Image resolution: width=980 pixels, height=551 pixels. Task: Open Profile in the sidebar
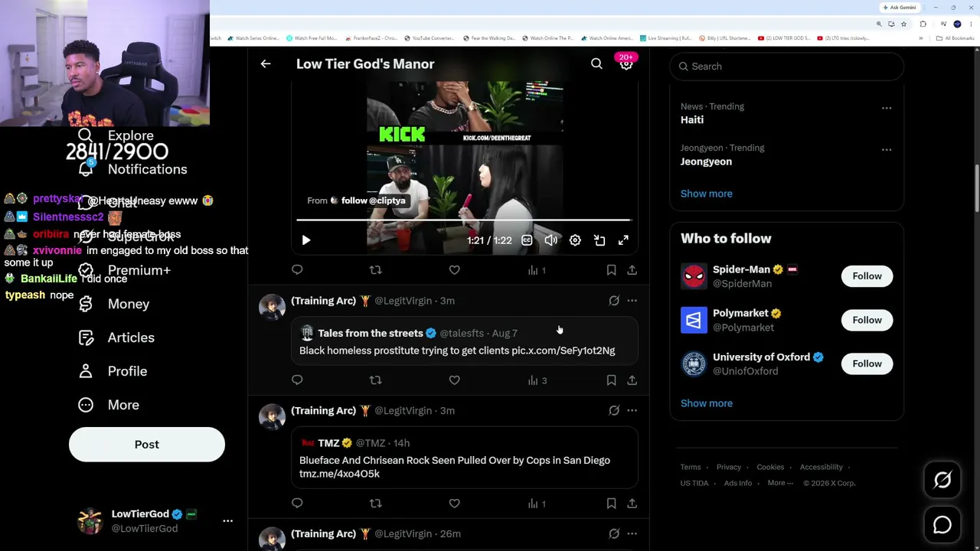click(x=113, y=371)
